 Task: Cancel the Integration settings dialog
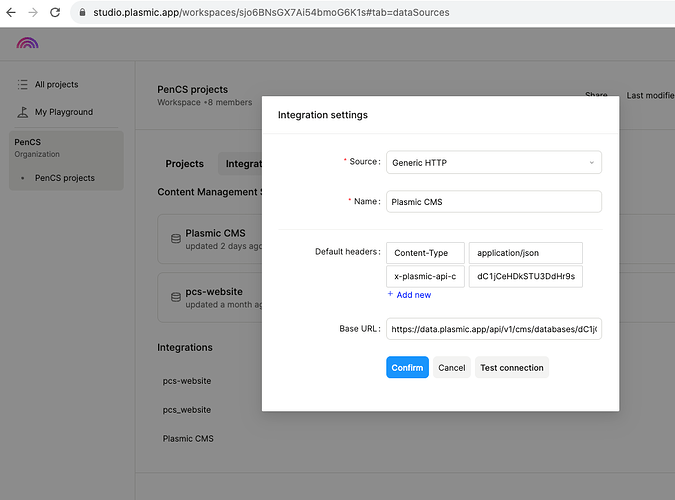point(452,368)
